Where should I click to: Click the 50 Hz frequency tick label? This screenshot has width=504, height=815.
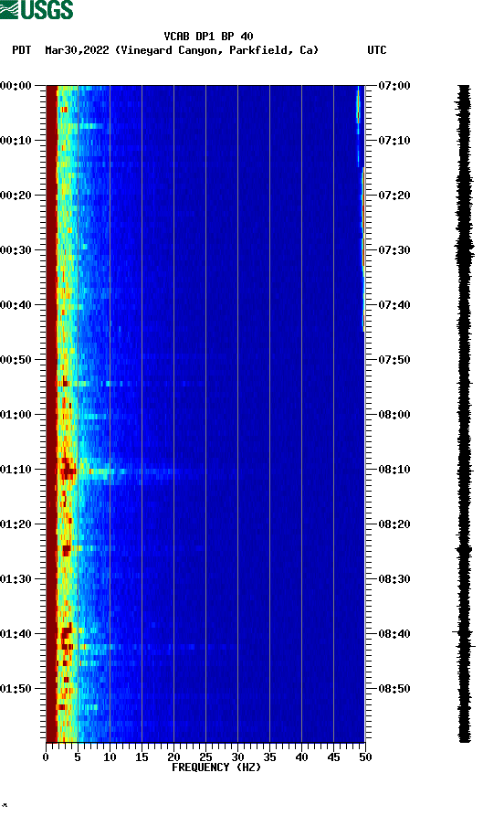coord(365,757)
